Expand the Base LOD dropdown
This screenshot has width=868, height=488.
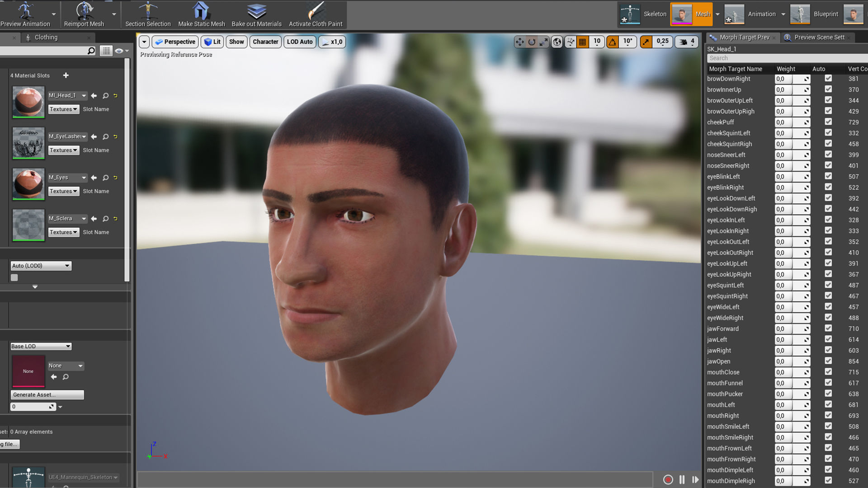click(41, 346)
